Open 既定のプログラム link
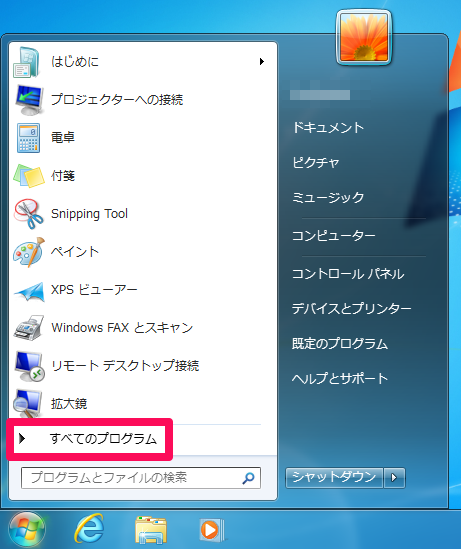The width and height of the screenshot is (461, 549). coord(340,343)
